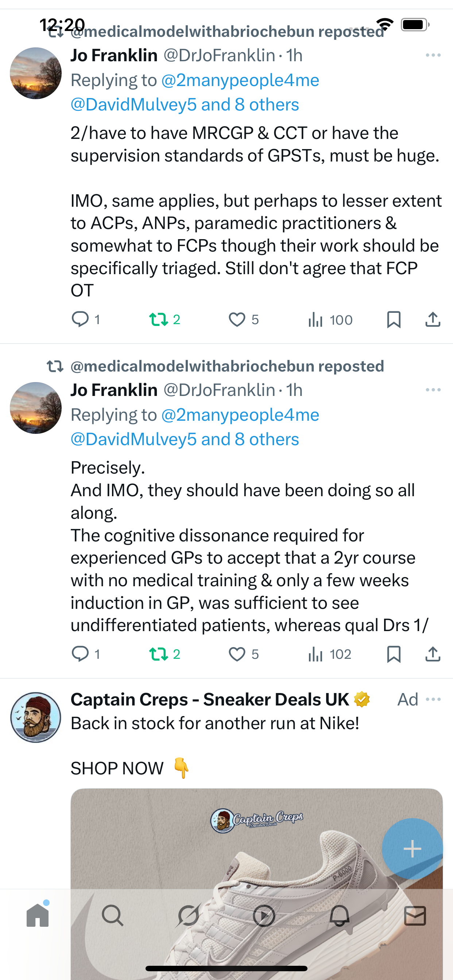453x980 pixels.
Task: Undo repost on the MRCGP & CCT tweet
Action: 159,319
